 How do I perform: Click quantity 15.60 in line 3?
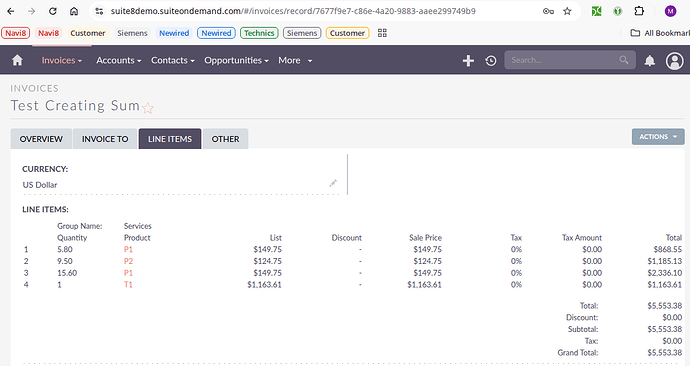pos(67,273)
